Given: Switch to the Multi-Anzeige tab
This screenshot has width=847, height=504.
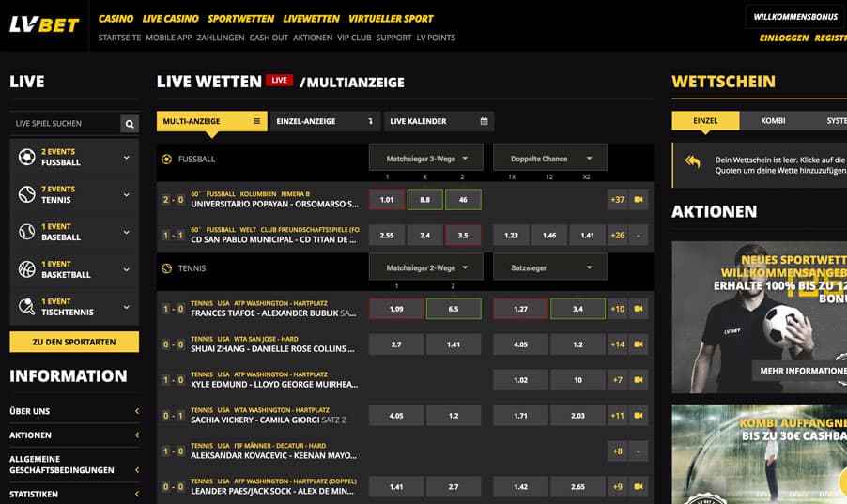Looking at the screenshot, I should 212,121.
